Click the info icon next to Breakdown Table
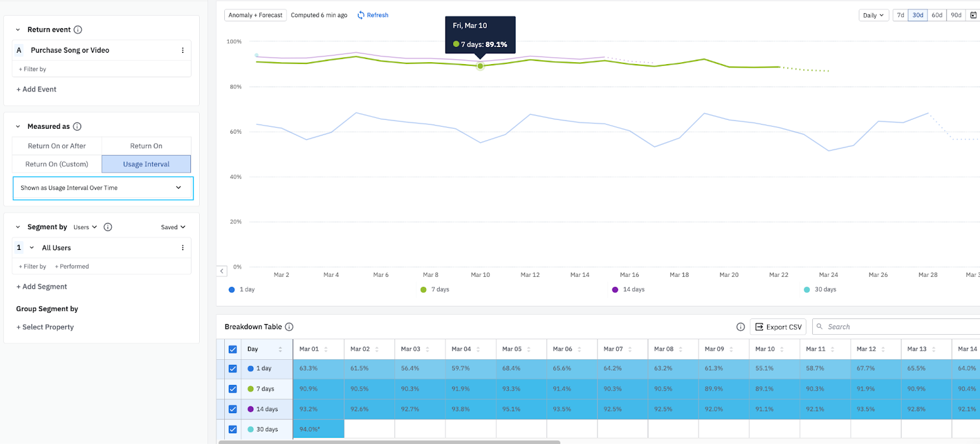 tap(289, 327)
